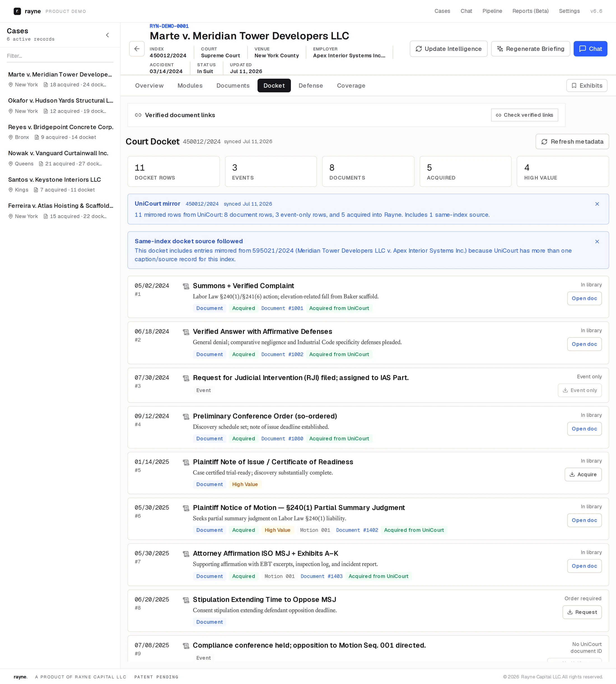The height and width of the screenshot is (684, 616).
Task: Select Ferreira v. Atlas Hoisting & Scaffold case
Action: point(60,210)
